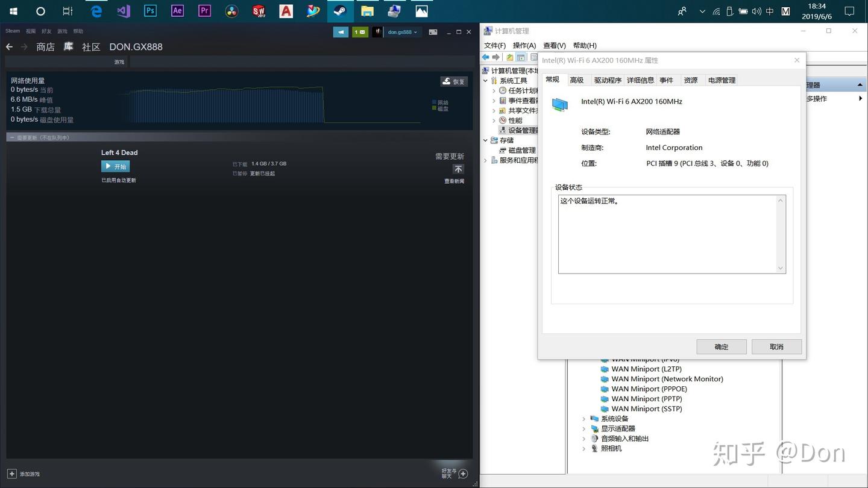Open 操作(A) menu in Computer Management

(x=524, y=45)
